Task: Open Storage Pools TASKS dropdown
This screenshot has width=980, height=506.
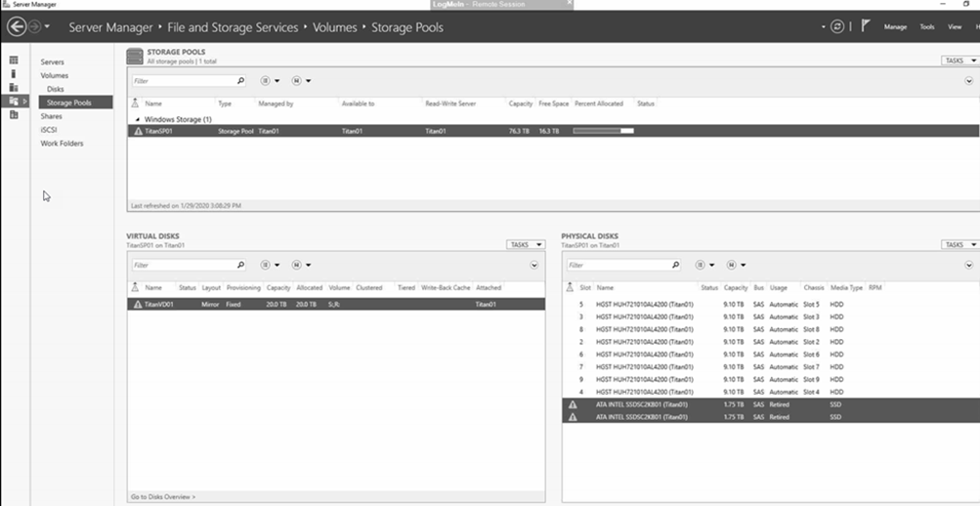Action: [x=960, y=61]
